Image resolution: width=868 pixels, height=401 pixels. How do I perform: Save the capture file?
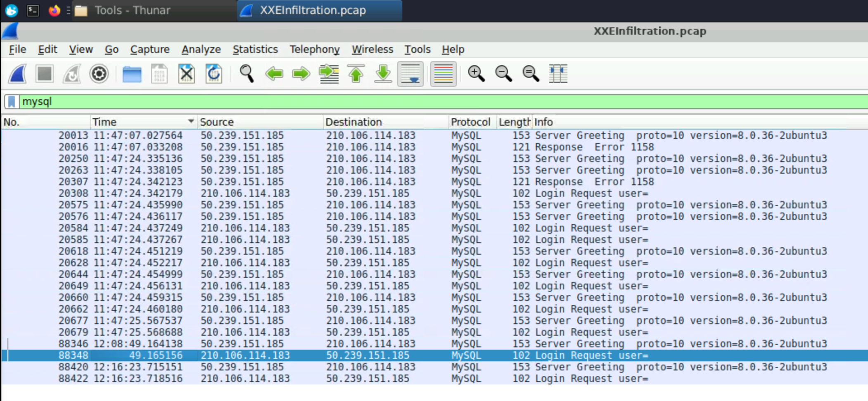pyautogui.click(x=159, y=74)
